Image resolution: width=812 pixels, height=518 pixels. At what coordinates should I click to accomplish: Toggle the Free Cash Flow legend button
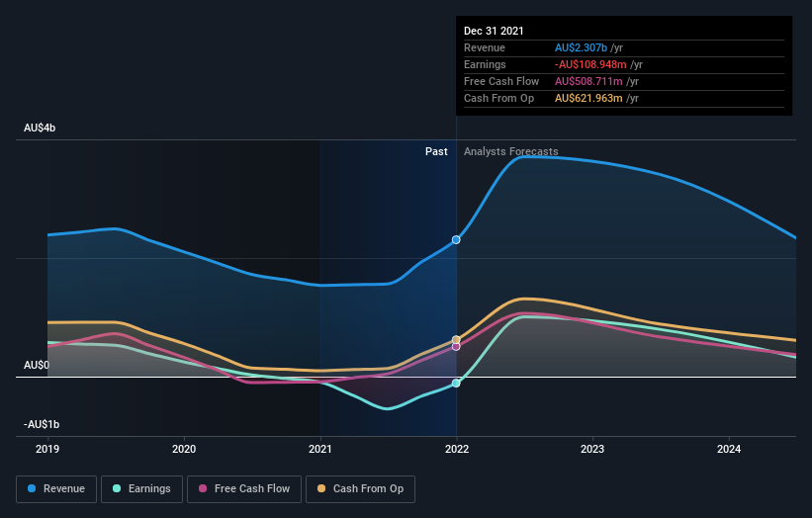point(244,489)
